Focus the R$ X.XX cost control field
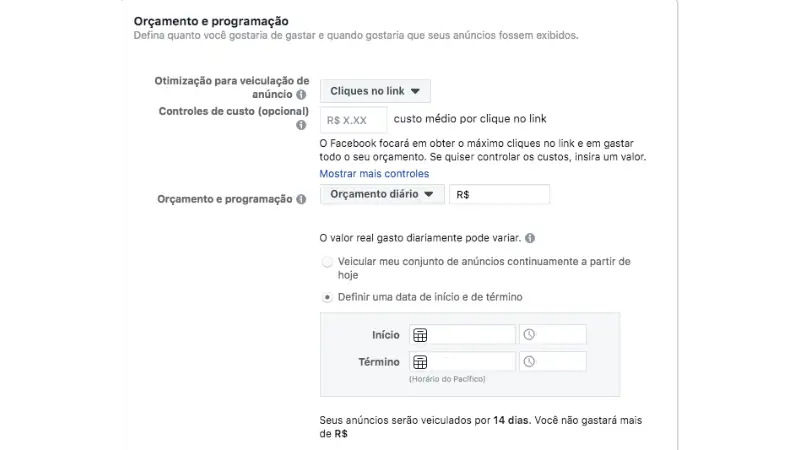The height and width of the screenshot is (450, 800). [353, 121]
